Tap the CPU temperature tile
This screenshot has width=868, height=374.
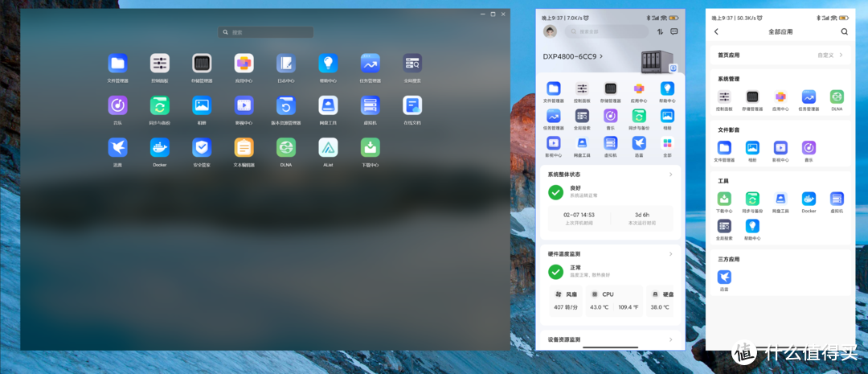(x=615, y=301)
